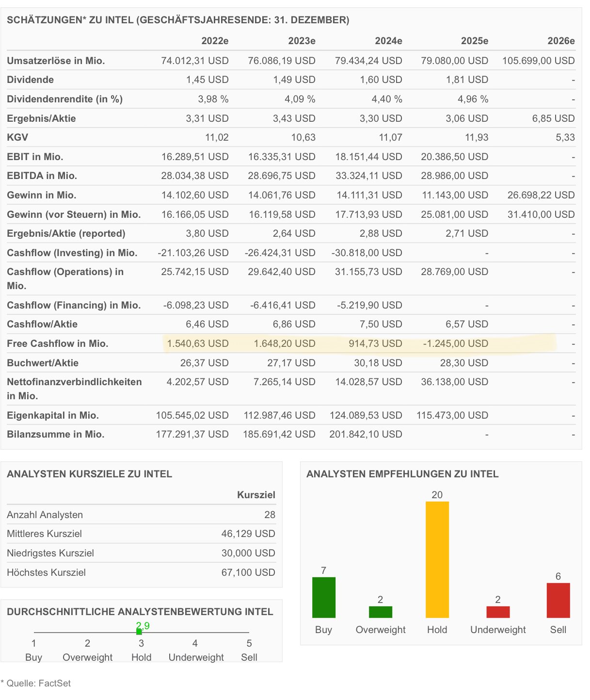Image resolution: width=590 pixels, height=700 pixels.
Task: Click the green 2,9 rating marker
Action: (x=139, y=632)
